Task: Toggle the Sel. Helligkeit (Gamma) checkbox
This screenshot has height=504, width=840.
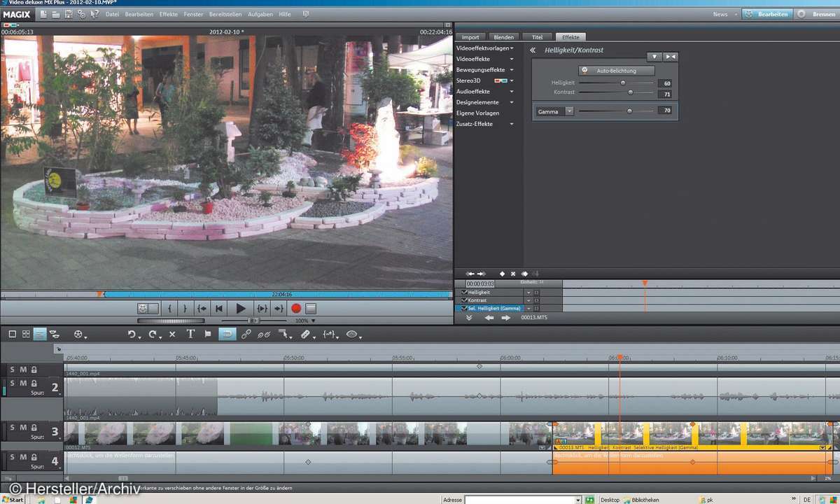Action: click(x=464, y=309)
